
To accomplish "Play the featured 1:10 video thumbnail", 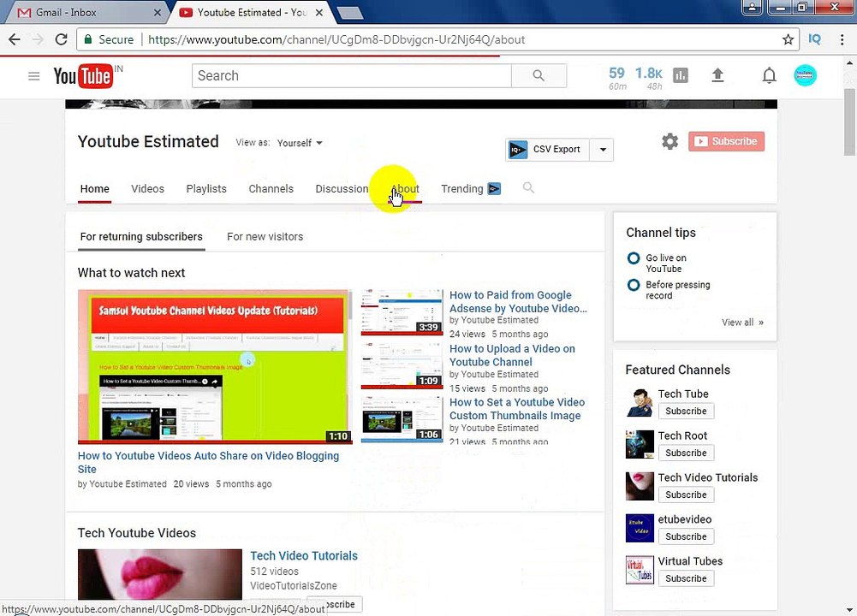I will [x=216, y=366].
